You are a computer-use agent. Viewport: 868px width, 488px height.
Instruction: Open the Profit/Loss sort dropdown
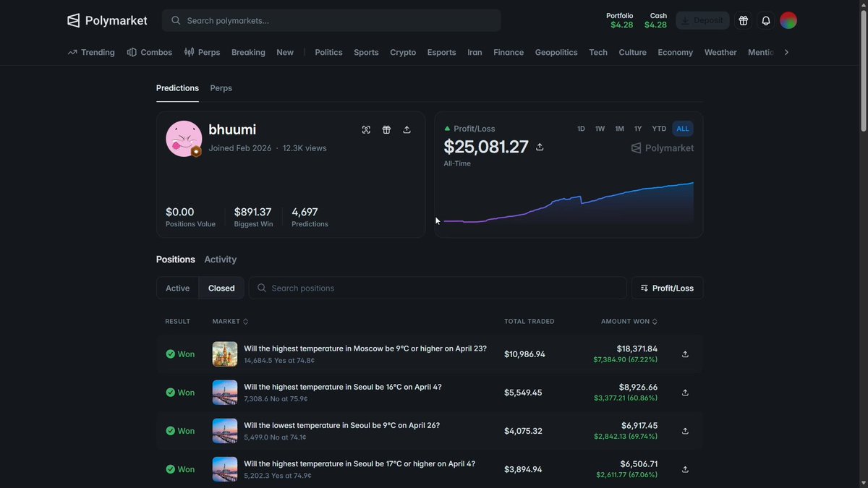click(667, 288)
